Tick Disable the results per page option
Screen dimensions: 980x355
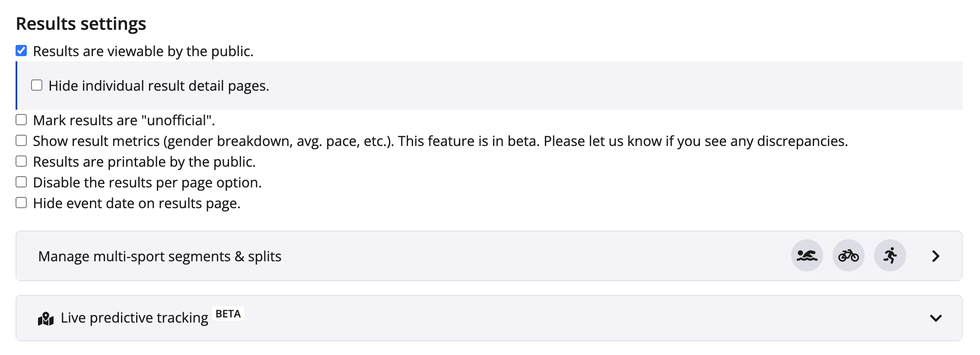[21, 182]
